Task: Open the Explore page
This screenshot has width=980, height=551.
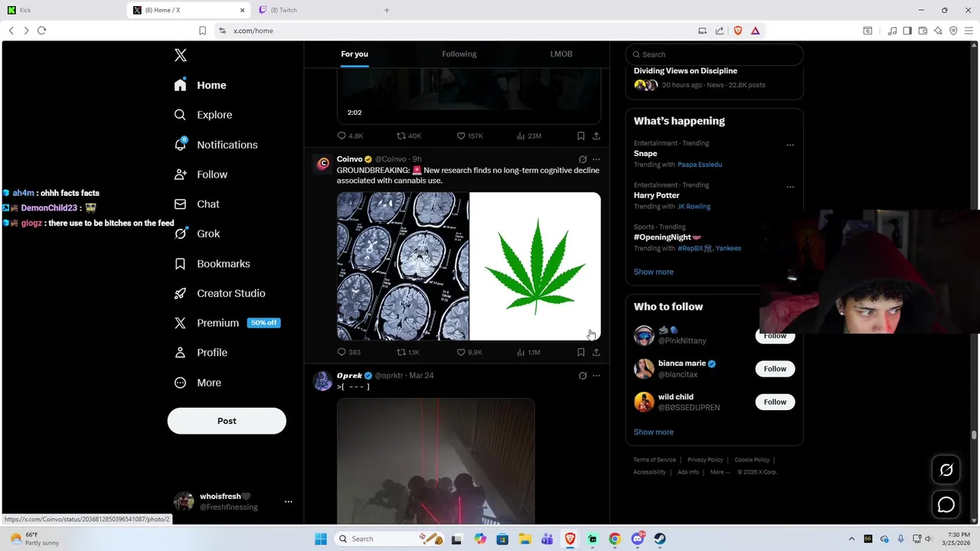Action: point(203,115)
